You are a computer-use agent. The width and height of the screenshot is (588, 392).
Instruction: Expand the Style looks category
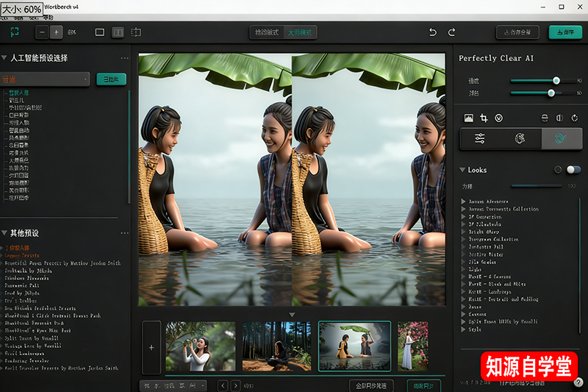click(x=463, y=329)
